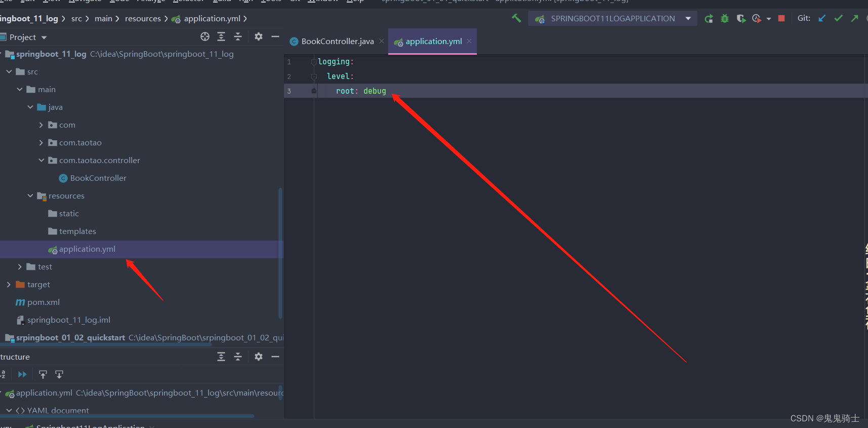This screenshot has height=428, width=868.
Task: Open Project view selector dropdown
Action: click(28, 37)
